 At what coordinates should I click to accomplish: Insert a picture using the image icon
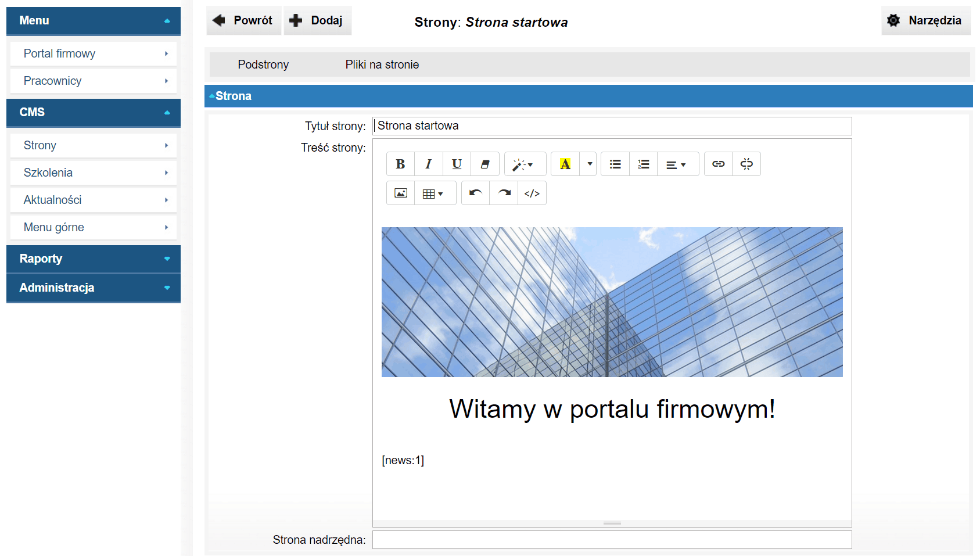click(401, 193)
